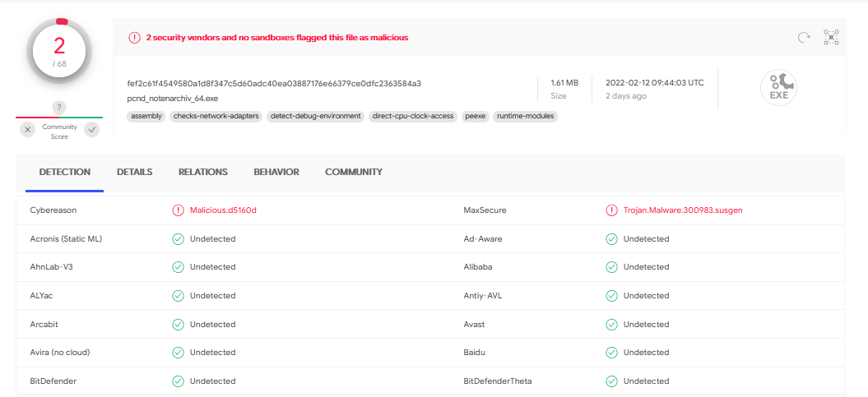This screenshot has height=397, width=868.
Task: Click the green check icon for AhnLab-V3
Action: point(178,267)
